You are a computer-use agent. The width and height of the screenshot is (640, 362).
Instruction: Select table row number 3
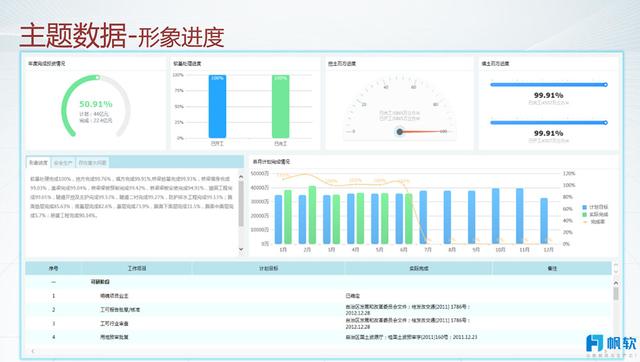tap(318, 324)
